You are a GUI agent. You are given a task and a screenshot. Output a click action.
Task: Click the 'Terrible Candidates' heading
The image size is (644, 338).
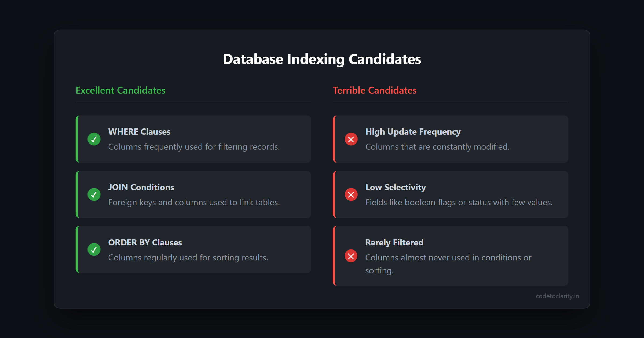[375, 90]
